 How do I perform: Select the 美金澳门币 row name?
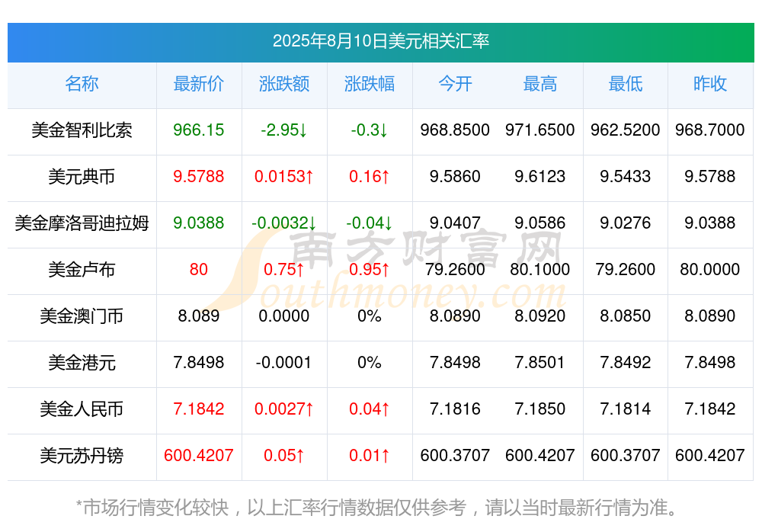pos(82,316)
